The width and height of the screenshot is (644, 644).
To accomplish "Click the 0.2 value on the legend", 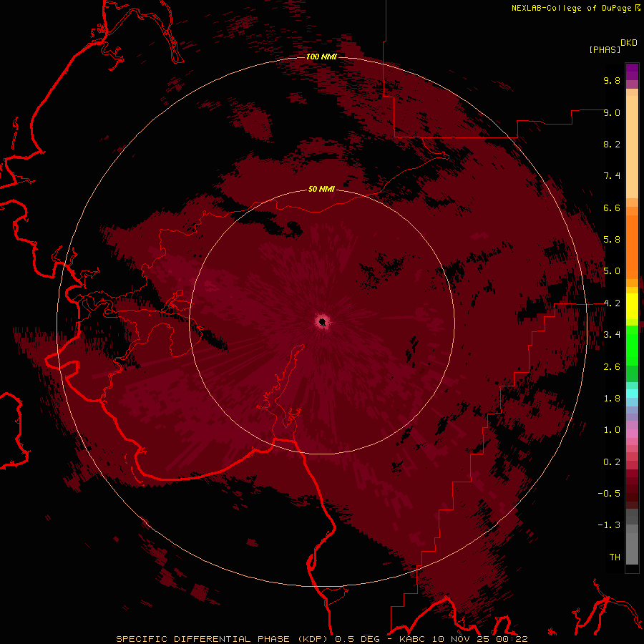I will coord(612,462).
